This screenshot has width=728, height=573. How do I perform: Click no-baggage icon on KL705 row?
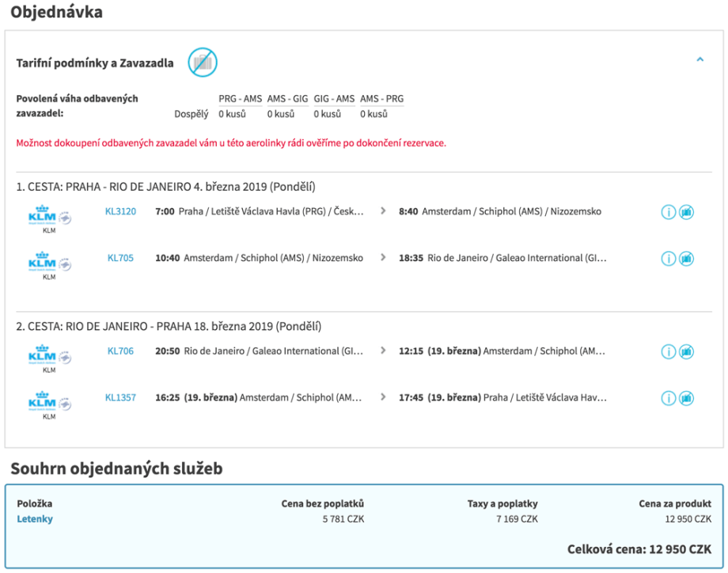686,259
